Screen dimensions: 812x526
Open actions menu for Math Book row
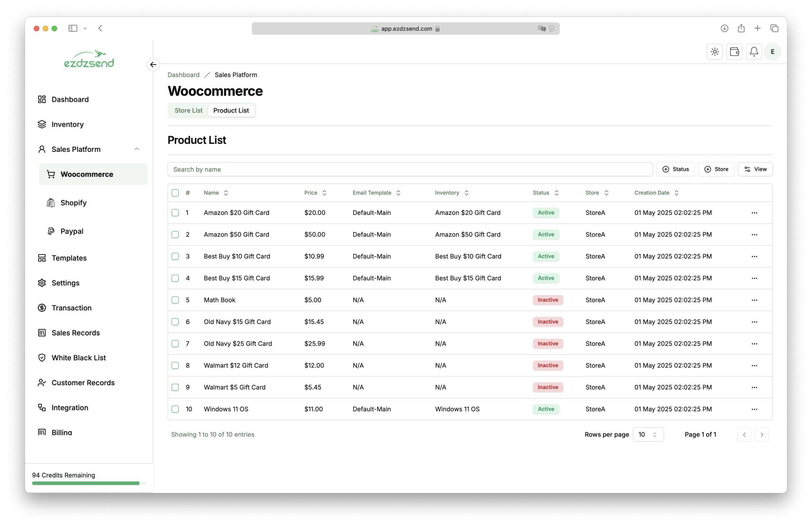tap(754, 300)
